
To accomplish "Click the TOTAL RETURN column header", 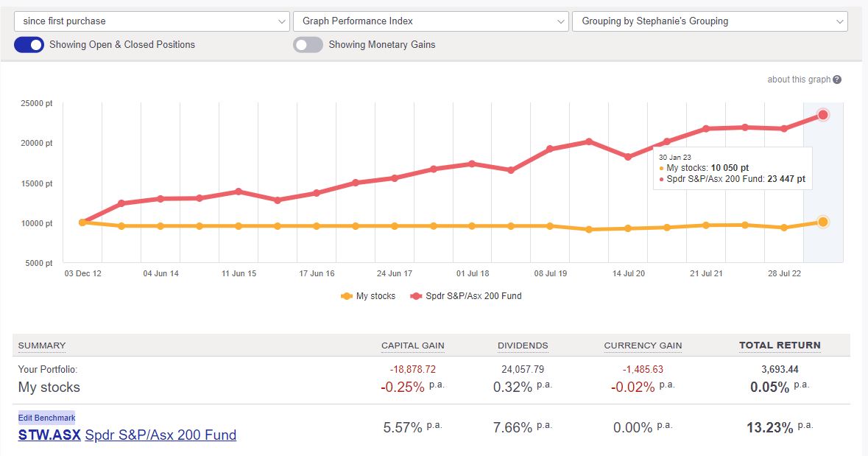I will (x=780, y=345).
